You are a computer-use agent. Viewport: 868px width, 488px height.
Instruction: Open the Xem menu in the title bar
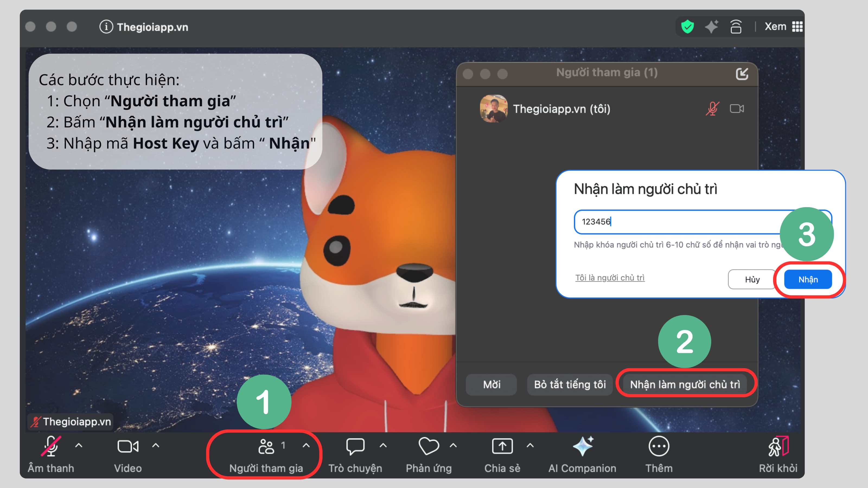point(775,27)
